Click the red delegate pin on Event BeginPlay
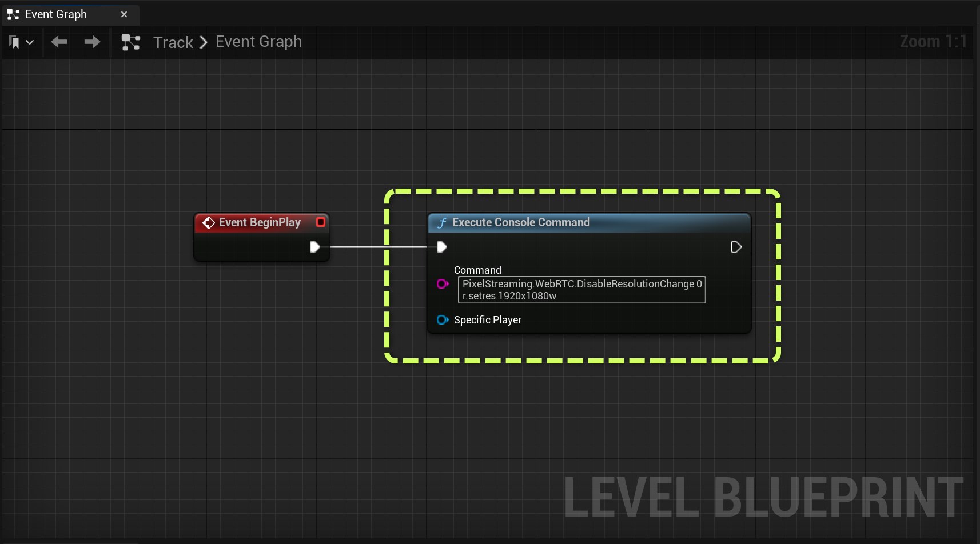980x544 pixels. 321,222
